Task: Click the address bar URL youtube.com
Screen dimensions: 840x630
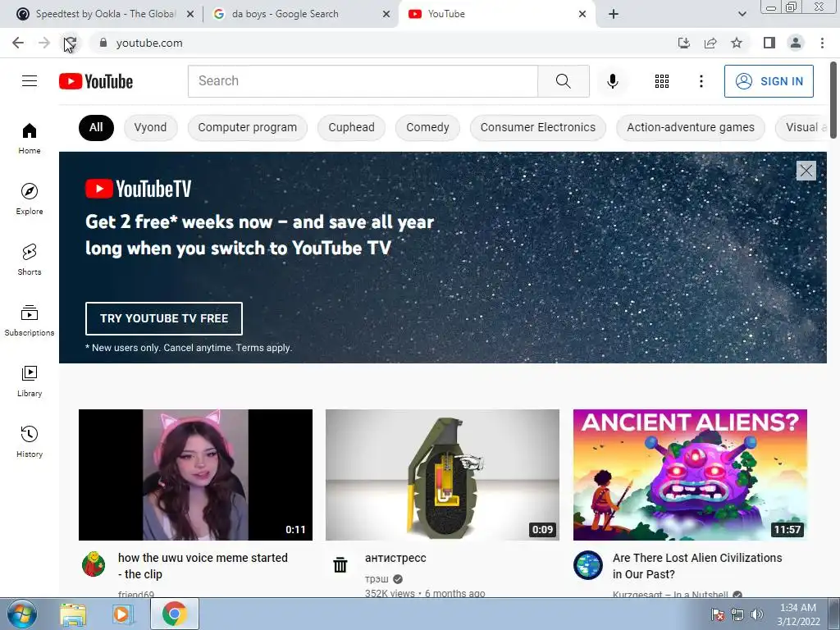Action: (x=149, y=43)
